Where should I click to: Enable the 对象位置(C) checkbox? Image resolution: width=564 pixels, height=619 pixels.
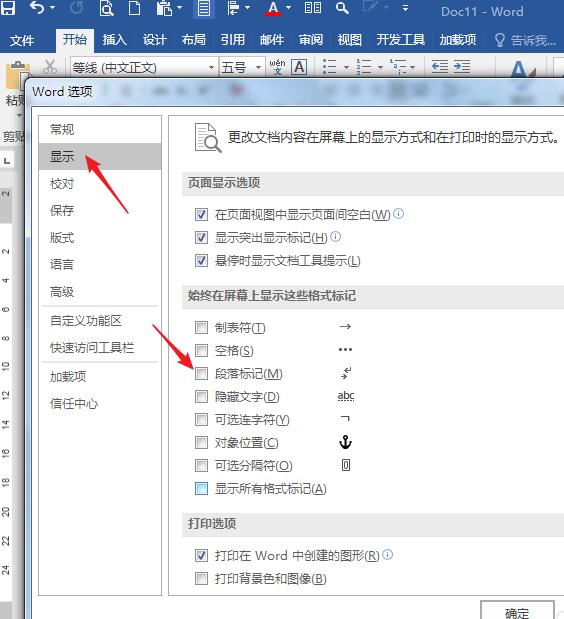point(201,443)
